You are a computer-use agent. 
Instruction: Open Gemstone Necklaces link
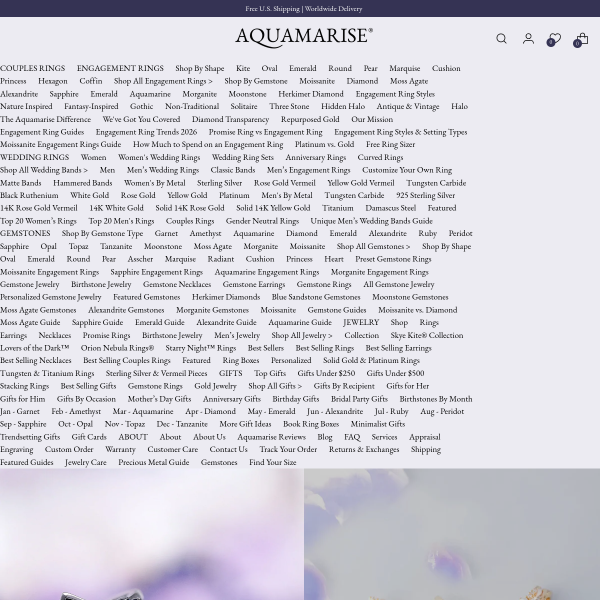pos(177,284)
